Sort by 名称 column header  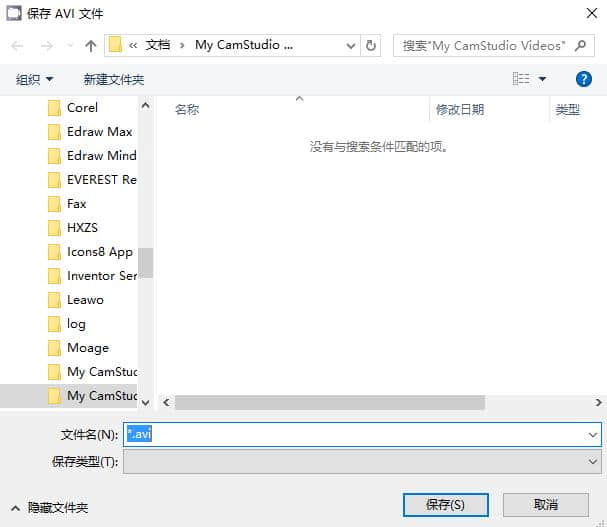[x=187, y=110]
